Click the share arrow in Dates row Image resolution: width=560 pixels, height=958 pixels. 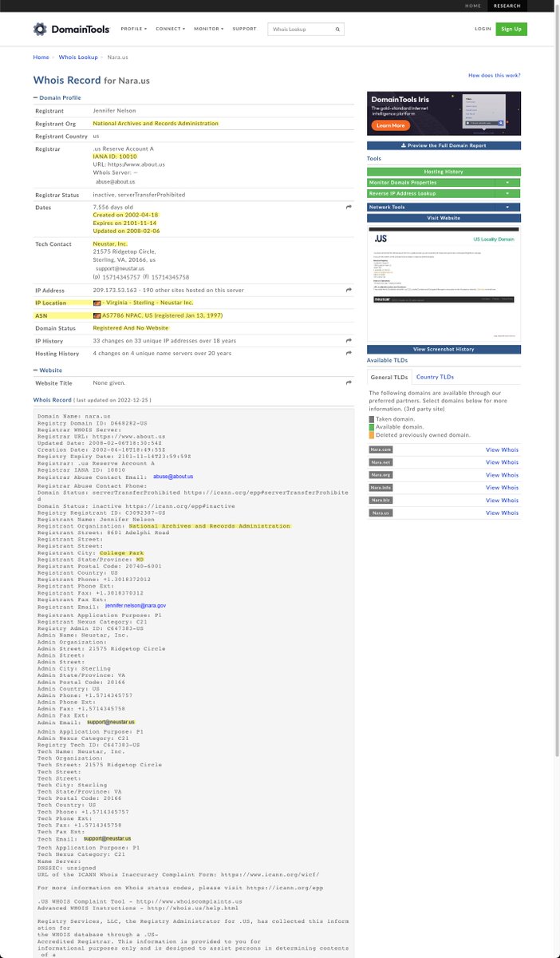(x=349, y=207)
